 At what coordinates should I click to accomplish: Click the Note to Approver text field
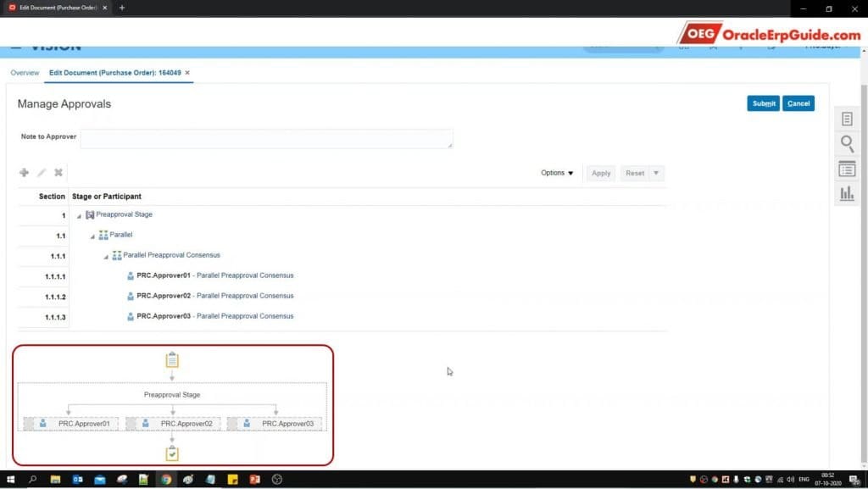265,138
